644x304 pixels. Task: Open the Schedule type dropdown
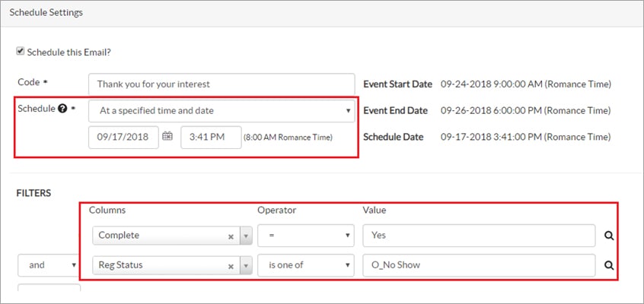pos(222,110)
